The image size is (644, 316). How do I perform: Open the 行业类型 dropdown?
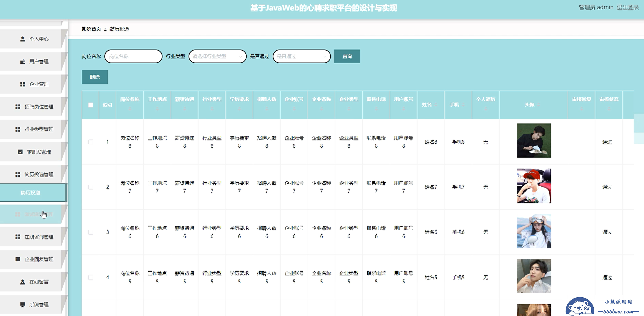pos(217,56)
